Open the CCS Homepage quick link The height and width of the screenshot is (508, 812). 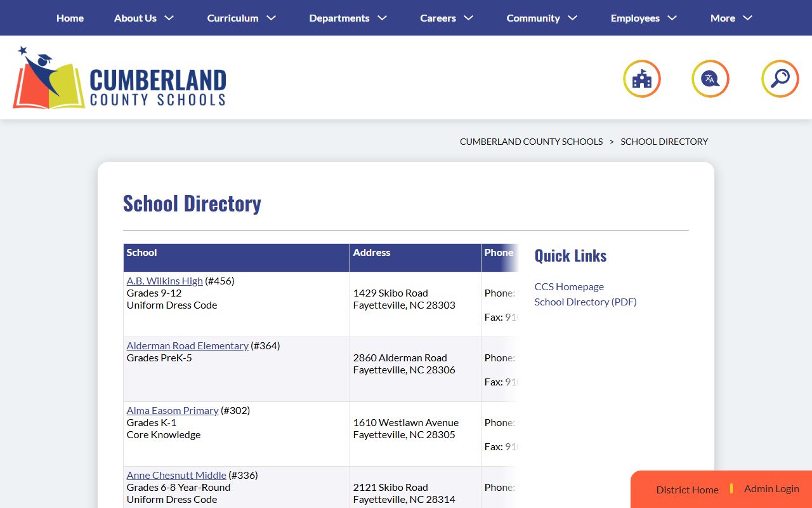(x=569, y=286)
